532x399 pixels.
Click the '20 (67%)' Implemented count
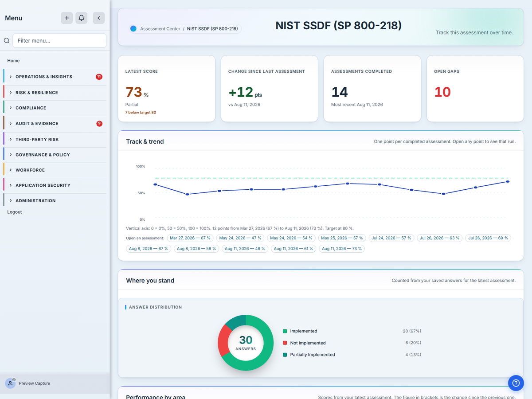(x=412, y=331)
